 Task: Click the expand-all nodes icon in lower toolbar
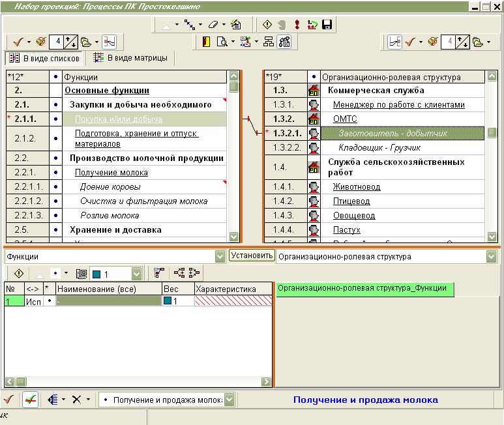(x=179, y=273)
